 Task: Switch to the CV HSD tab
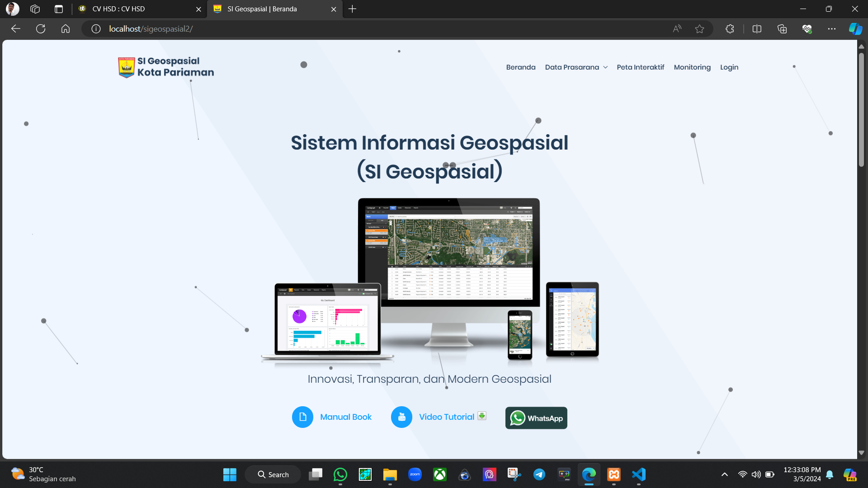click(x=136, y=9)
